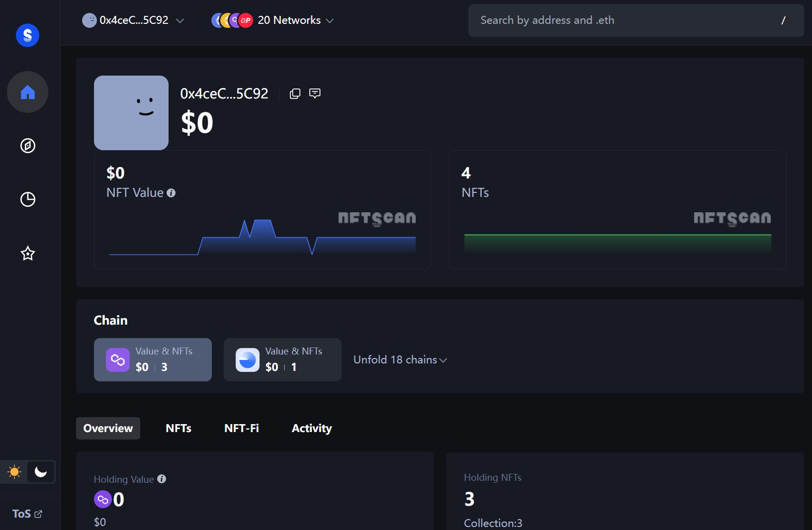This screenshot has width=812, height=530.
Task: Select the Base chain card
Action: click(282, 359)
